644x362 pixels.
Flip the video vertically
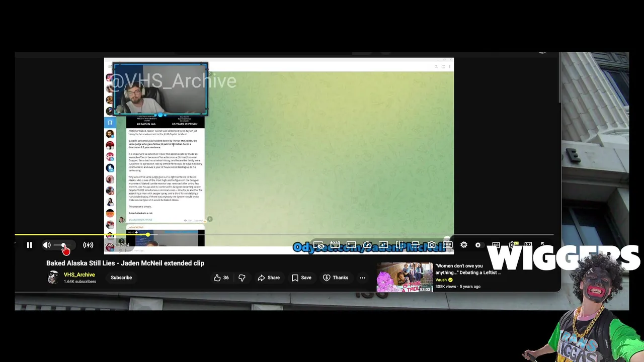point(416,245)
